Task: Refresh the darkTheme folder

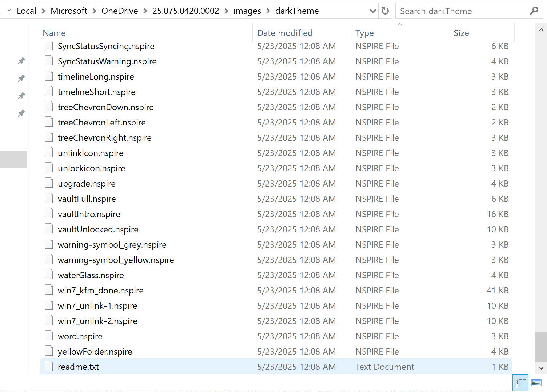Action: point(384,11)
